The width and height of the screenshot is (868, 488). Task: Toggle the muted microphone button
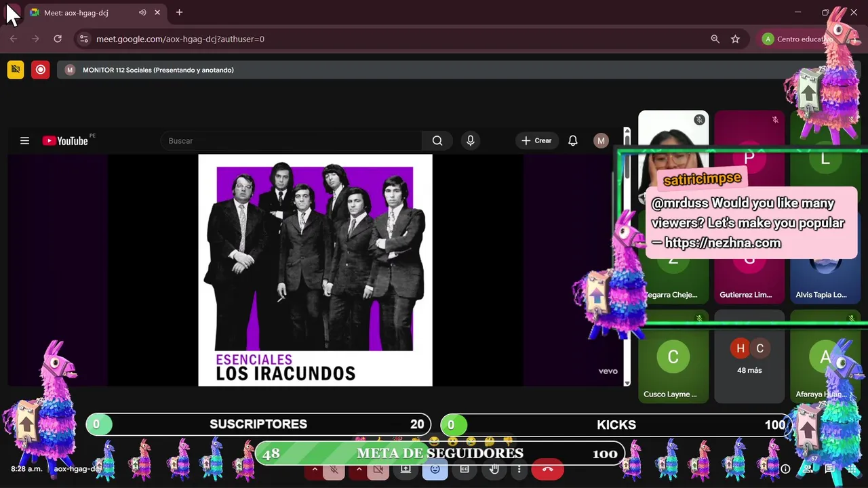[334, 469]
